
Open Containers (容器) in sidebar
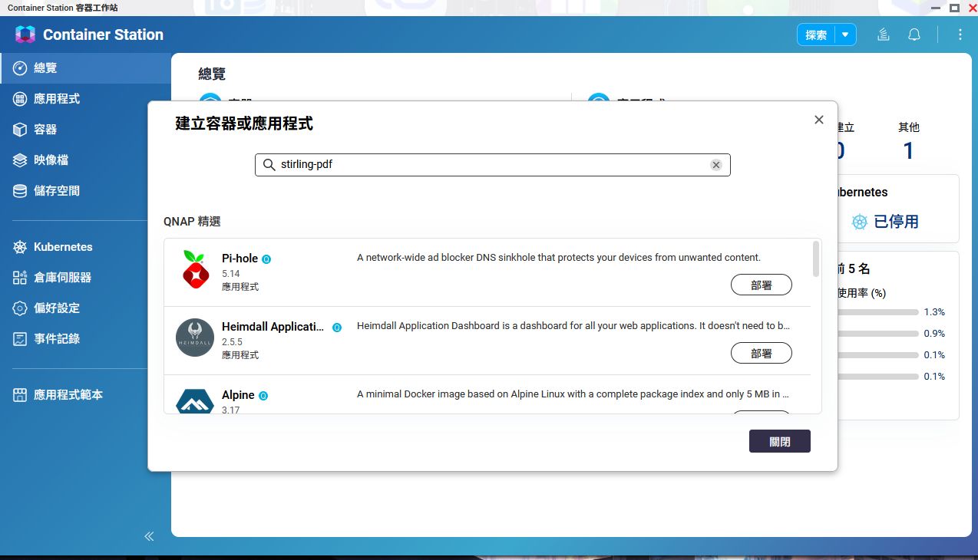(85, 130)
